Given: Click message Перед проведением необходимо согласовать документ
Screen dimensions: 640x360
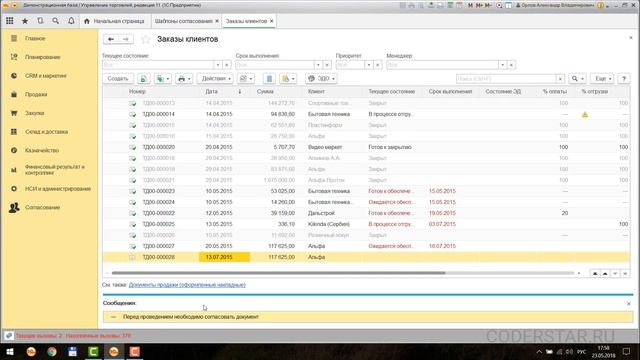Looking at the screenshot, I should point(191,317).
